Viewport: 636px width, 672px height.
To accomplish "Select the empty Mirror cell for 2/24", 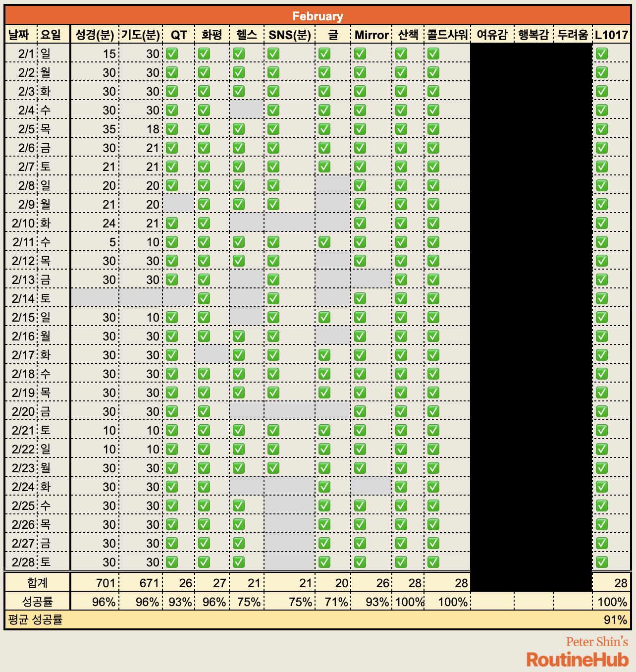I will (x=371, y=487).
